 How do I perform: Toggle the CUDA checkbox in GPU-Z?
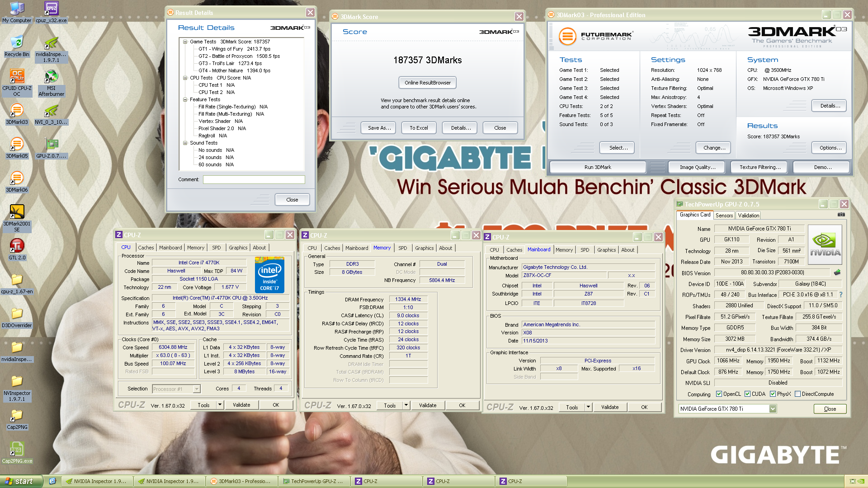tap(747, 394)
